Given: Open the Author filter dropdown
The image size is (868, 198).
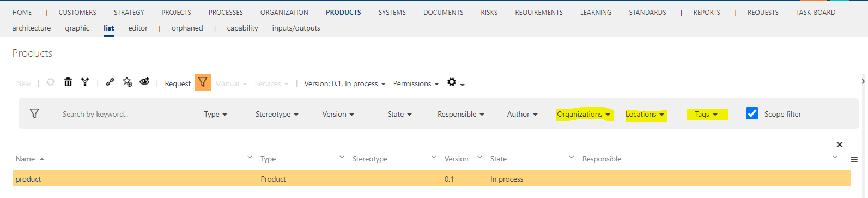Looking at the screenshot, I should click(x=522, y=114).
